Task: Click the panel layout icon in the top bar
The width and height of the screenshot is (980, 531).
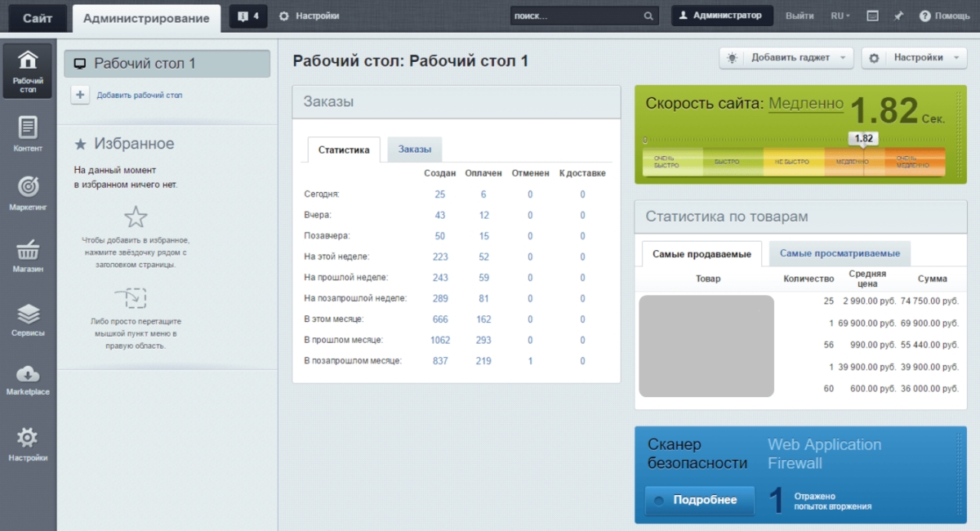Action: click(x=873, y=16)
